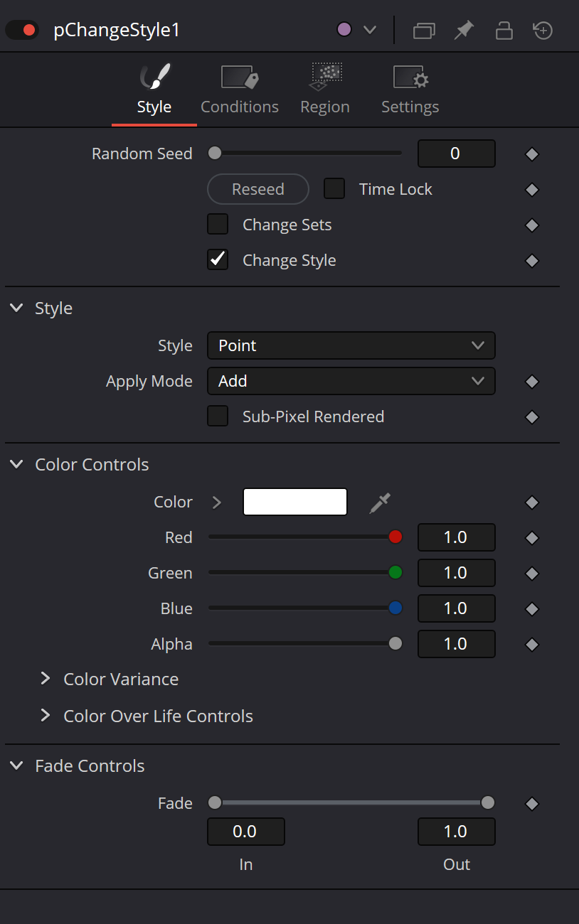579x924 pixels.
Task: Open the node color dropdown chevron
Action: [369, 31]
